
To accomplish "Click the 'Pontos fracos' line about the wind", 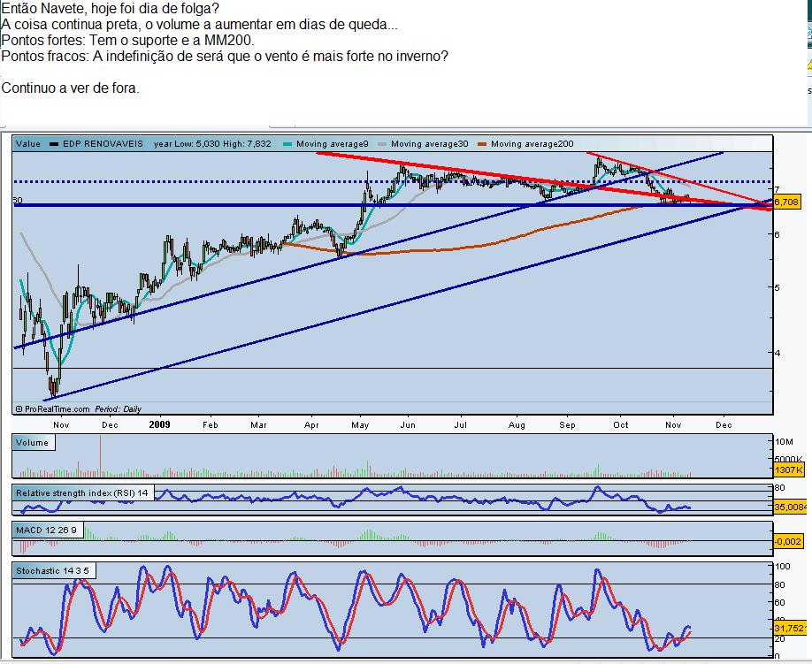I will click(225, 56).
